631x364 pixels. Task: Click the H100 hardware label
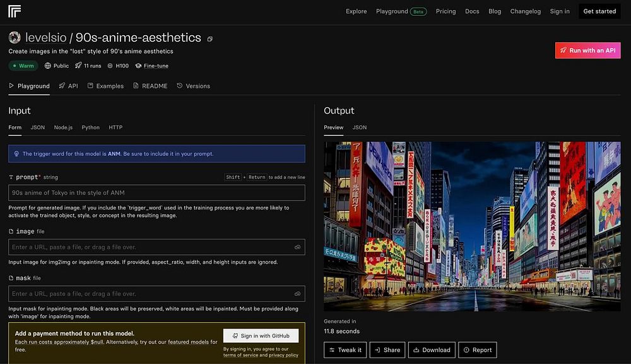pyautogui.click(x=122, y=66)
